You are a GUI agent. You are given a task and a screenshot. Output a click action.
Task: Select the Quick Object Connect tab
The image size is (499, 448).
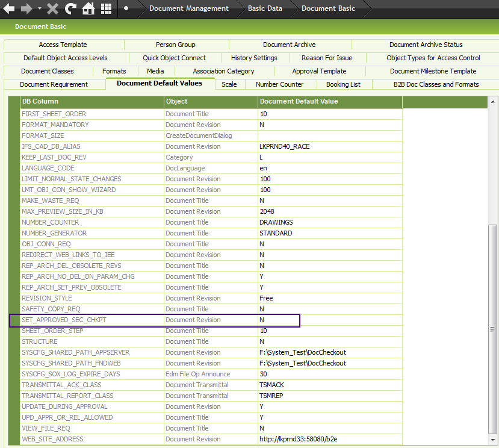175,58
